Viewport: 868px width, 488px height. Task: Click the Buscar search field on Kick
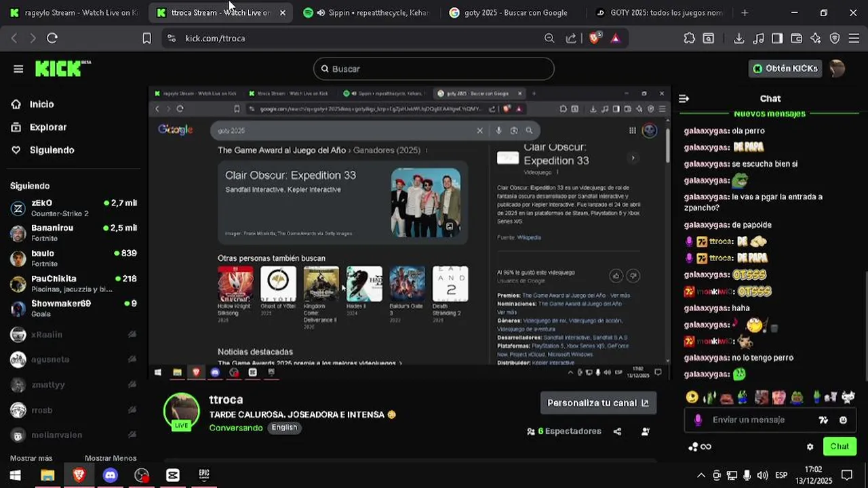[x=433, y=68]
